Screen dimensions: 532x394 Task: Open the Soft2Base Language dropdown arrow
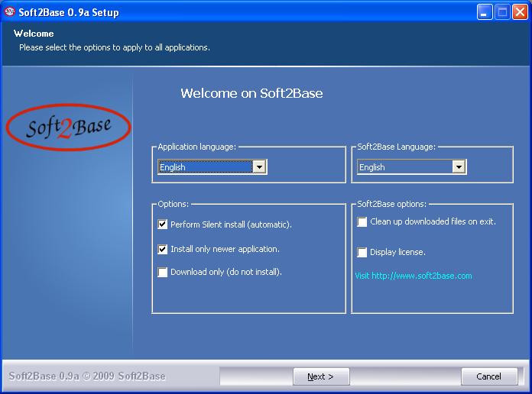[459, 166]
